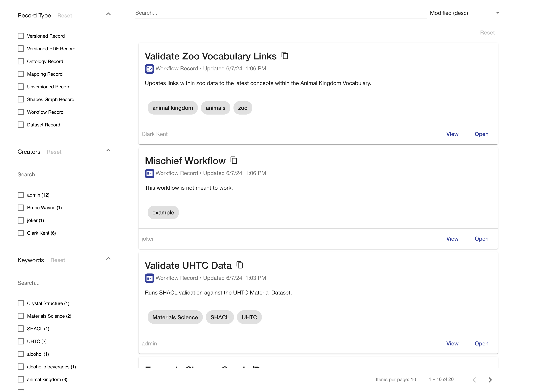
Task: Click the 1 – 10 of 20 range label
Action: click(441, 380)
